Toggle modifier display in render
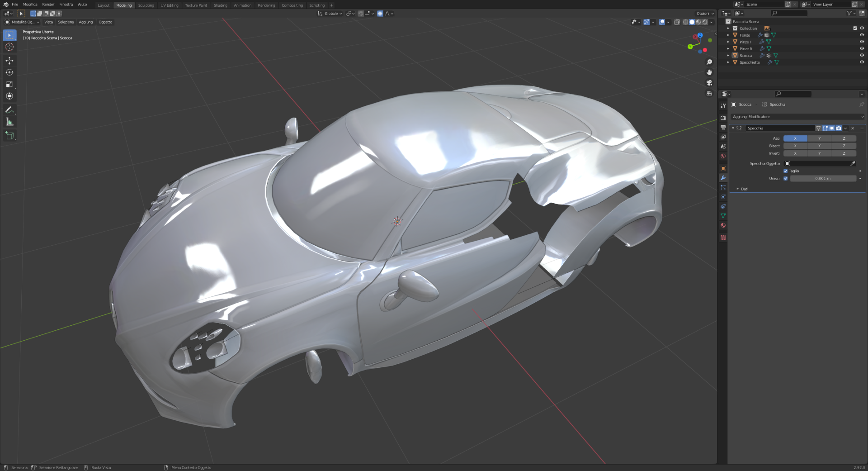The height and width of the screenshot is (471, 868). pos(839,128)
